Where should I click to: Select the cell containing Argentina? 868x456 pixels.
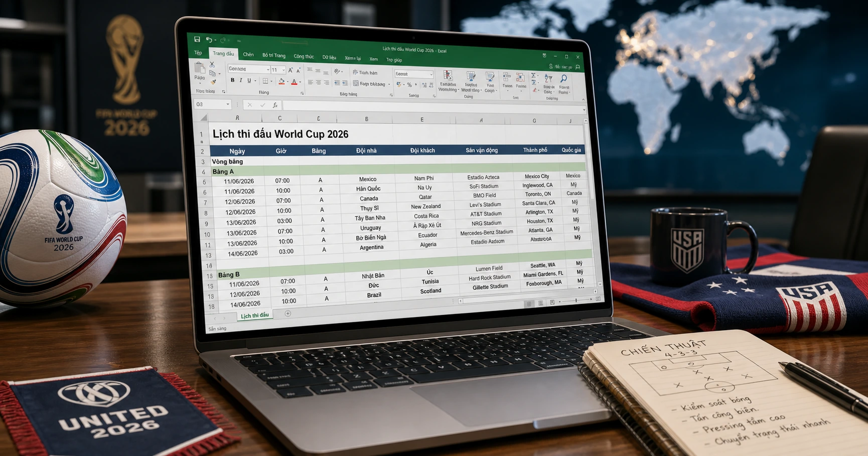click(371, 247)
